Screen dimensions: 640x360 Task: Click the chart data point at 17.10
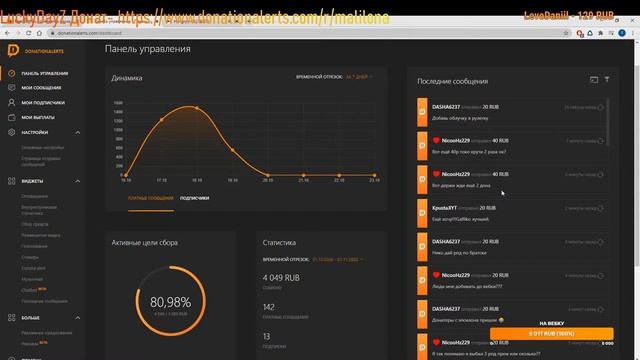coord(162,120)
